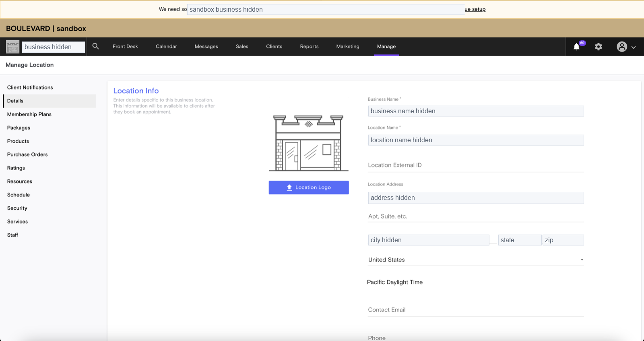Click the storefront illustration image
Viewport: 644px width, 341px height.
click(309, 143)
